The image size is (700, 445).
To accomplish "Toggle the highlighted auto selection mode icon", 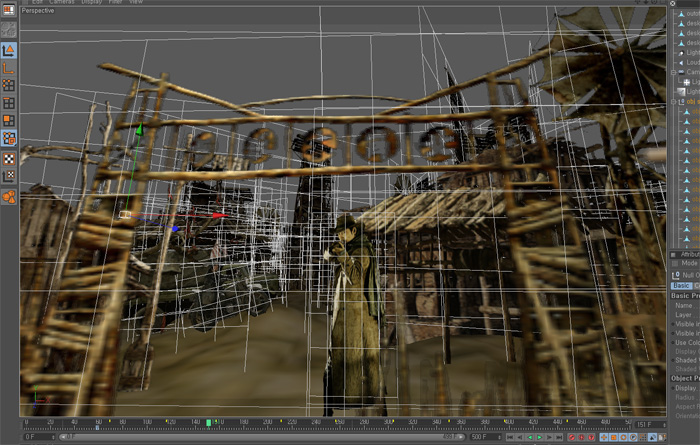I will [8, 139].
